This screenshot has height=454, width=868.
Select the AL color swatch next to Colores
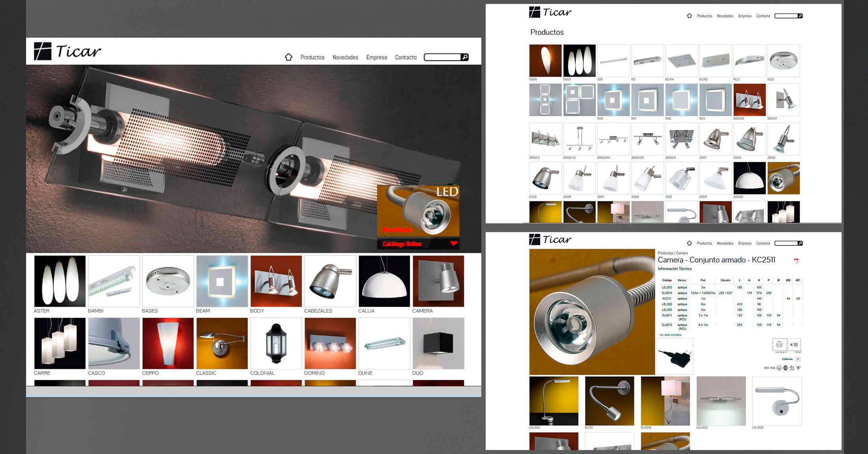pyautogui.click(x=798, y=359)
